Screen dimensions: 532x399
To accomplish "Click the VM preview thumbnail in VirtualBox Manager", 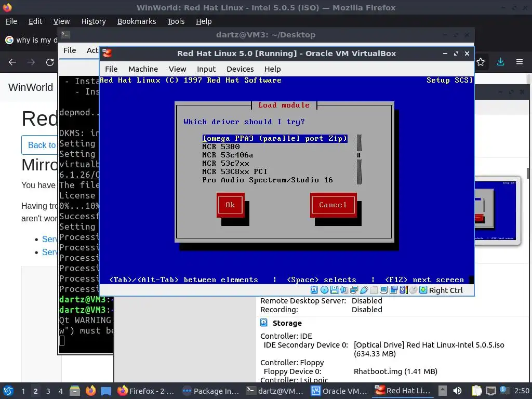I will (497, 210).
